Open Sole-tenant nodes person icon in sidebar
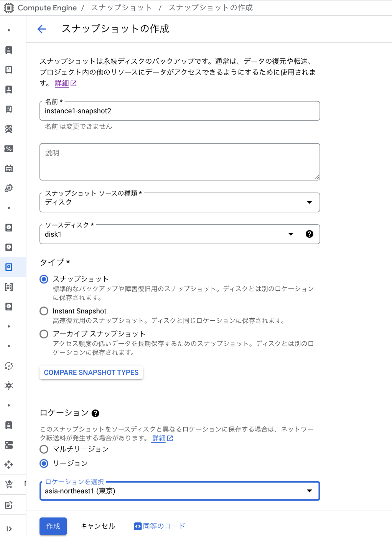The height and width of the screenshot is (537, 392). 9,89
